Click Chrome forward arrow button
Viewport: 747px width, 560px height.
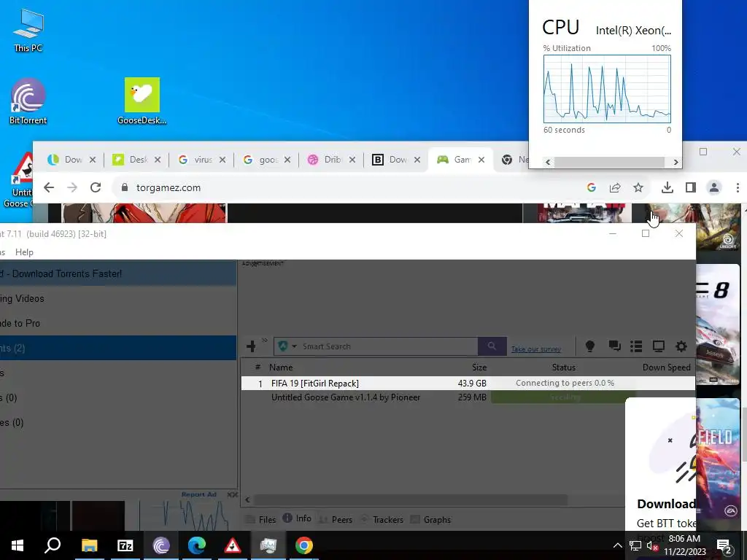pyautogui.click(x=72, y=187)
